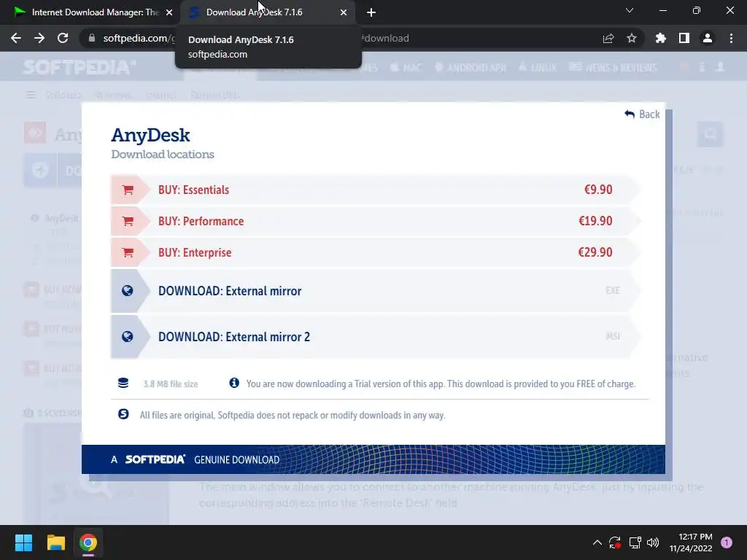Buy the Performance plan for €19.90
Screen dimensions: 747x560
pyautogui.click(x=376, y=222)
